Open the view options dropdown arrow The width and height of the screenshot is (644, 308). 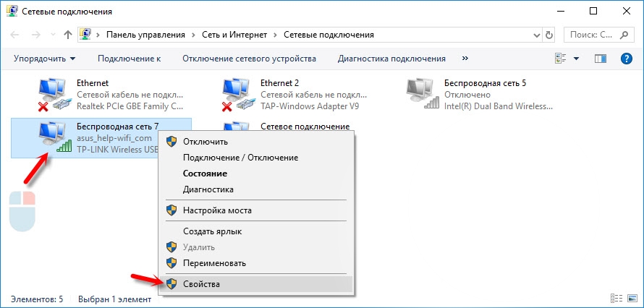577,59
